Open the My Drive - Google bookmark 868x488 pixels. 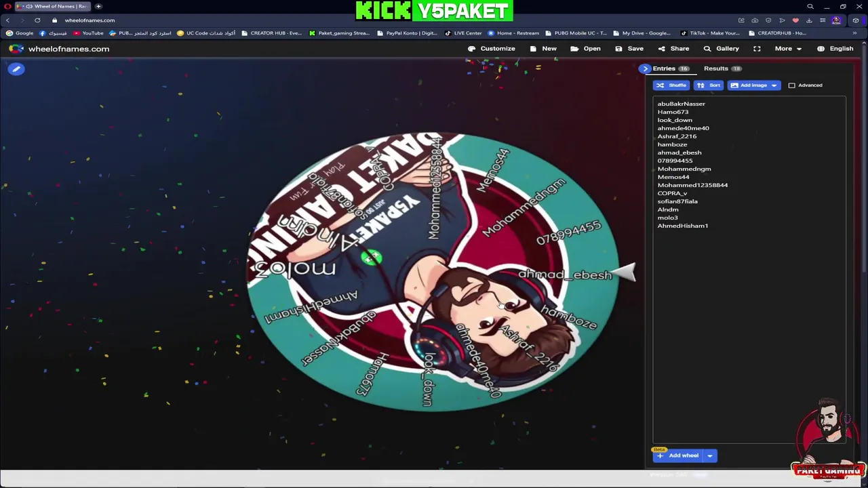642,33
